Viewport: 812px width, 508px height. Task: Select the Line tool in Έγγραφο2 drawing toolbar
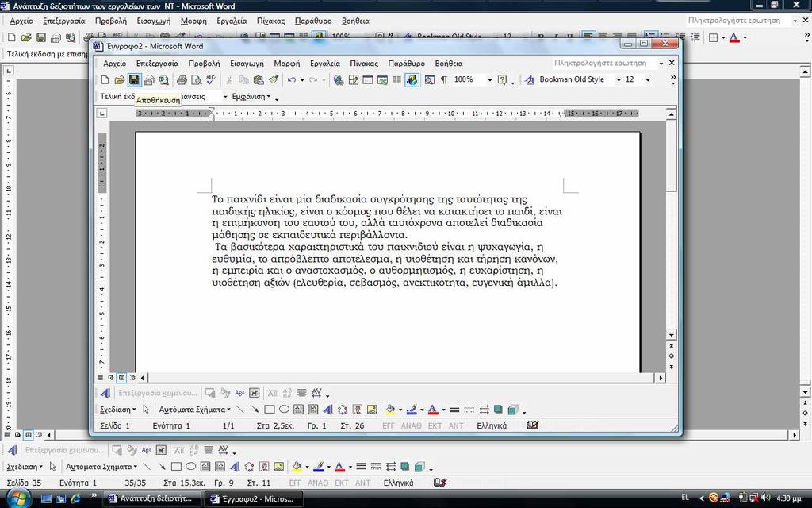239,410
